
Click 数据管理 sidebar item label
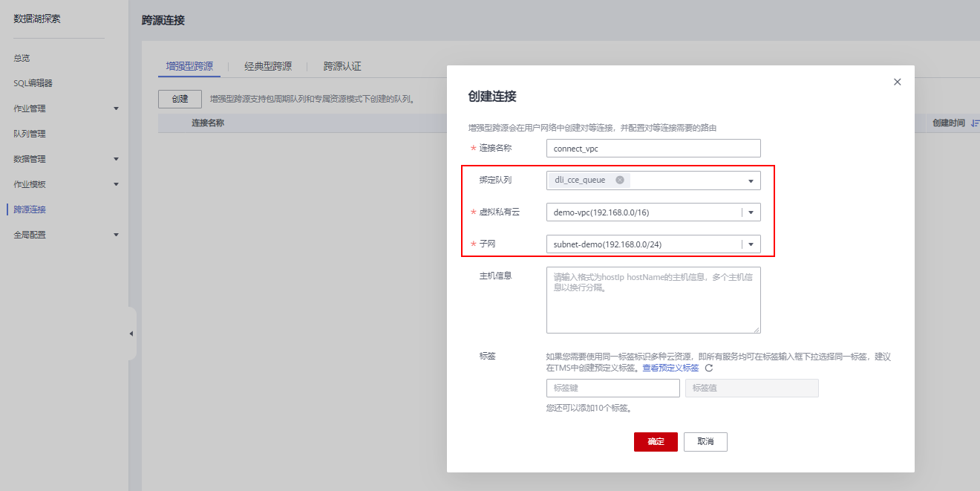pyautogui.click(x=30, y=159)
